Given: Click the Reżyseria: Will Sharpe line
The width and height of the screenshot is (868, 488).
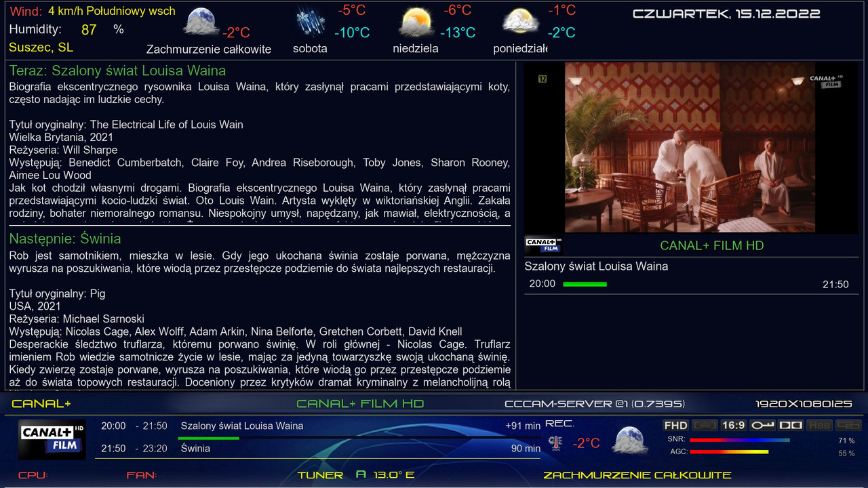Looking at the screenshot, I should click(63, 150).
